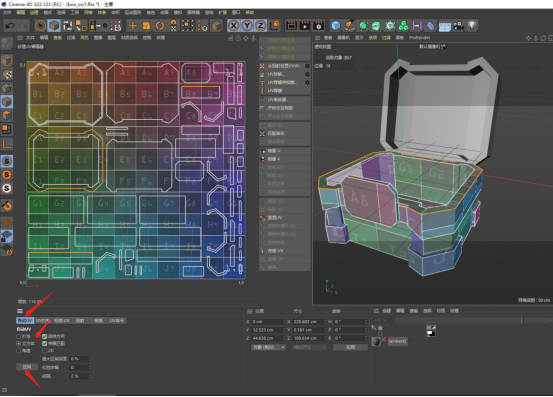
Task: Open 材质 menu in material manager
Action: (440, 311)
